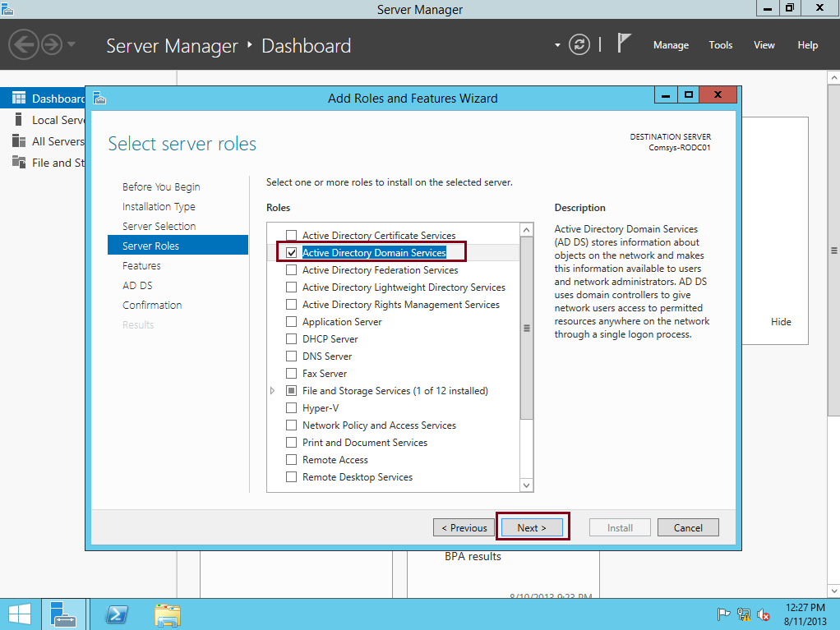Click roles list scroll down arrow

click(527, 485)
